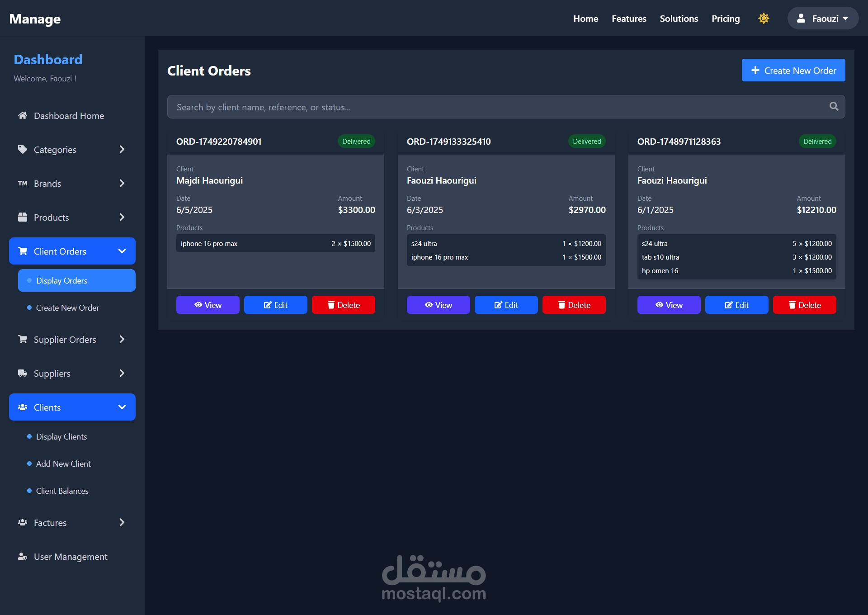This screenshot has height=615, width=868.
Task: Click the Categories tag icon
Action: (23, 150)
